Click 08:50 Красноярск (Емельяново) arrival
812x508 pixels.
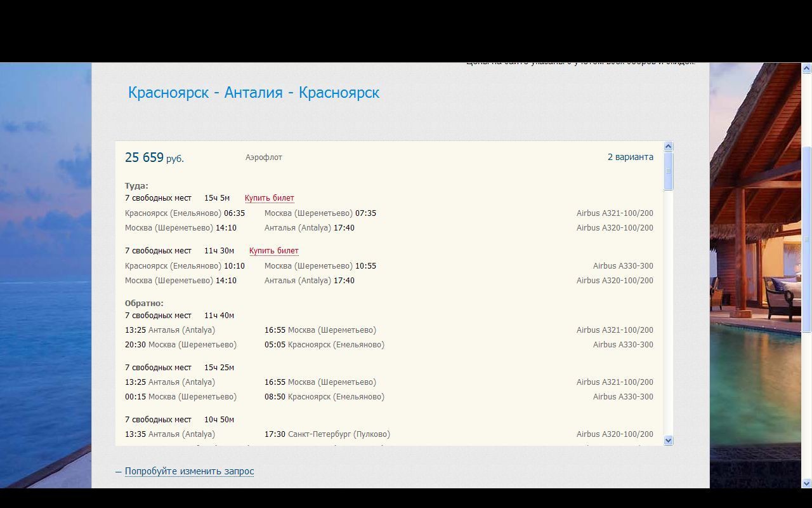coord(324,397)
